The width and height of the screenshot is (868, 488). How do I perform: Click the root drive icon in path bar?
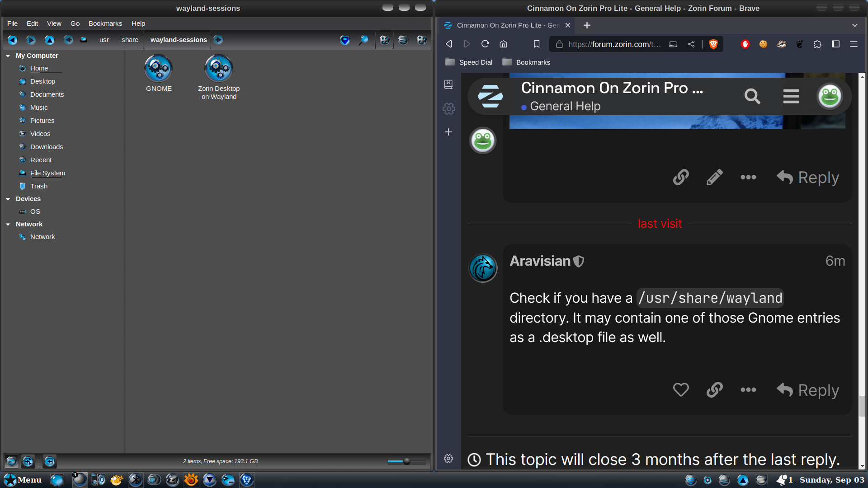[x=84, y=40]
